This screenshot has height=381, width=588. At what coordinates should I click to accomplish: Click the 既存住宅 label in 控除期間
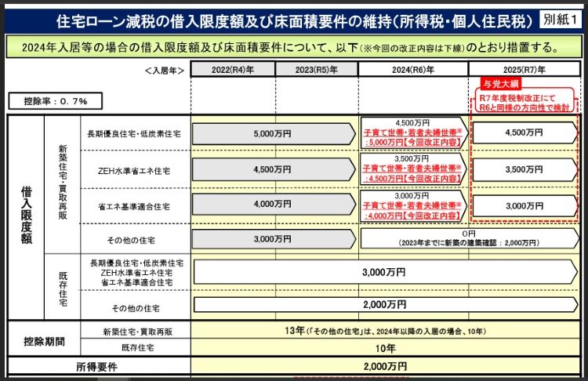point(138,348)
